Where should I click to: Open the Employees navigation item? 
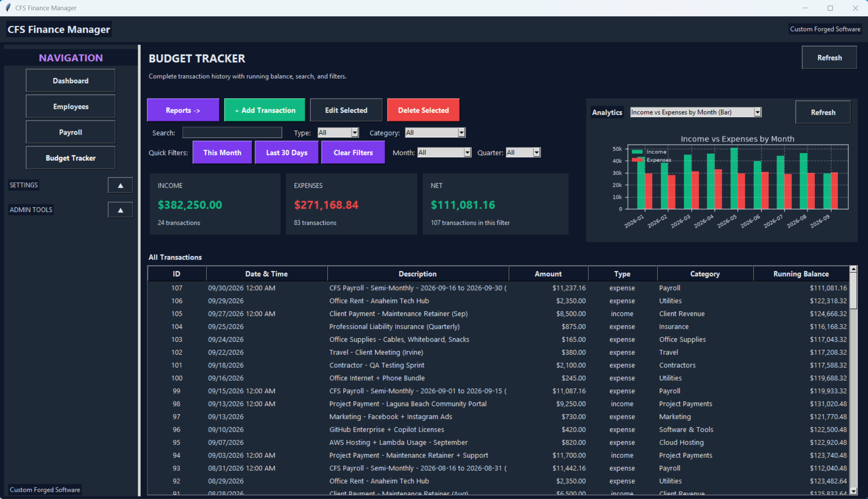tap(70, 106)
